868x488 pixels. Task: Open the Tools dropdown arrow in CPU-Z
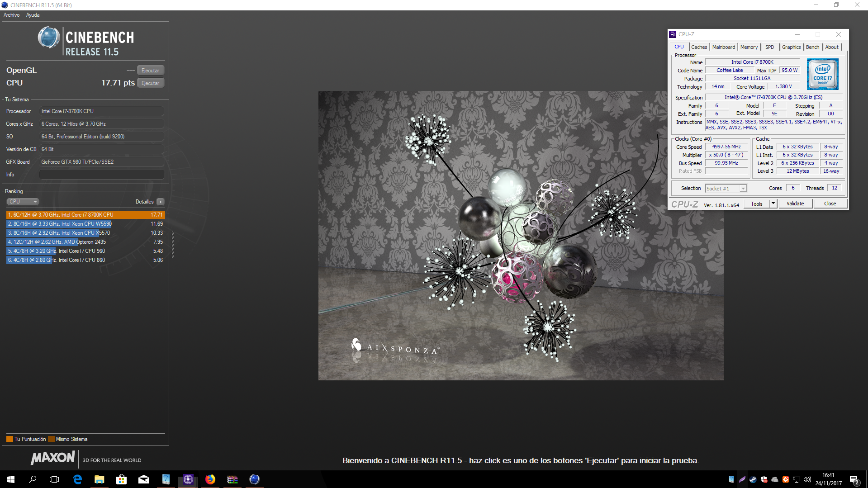[773, 204]
